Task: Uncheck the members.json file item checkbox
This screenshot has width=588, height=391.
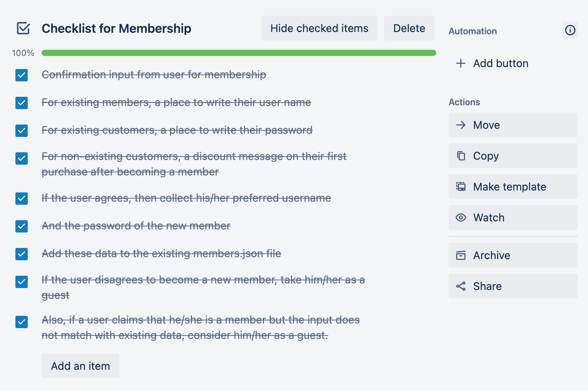Action: click(22, 254)
